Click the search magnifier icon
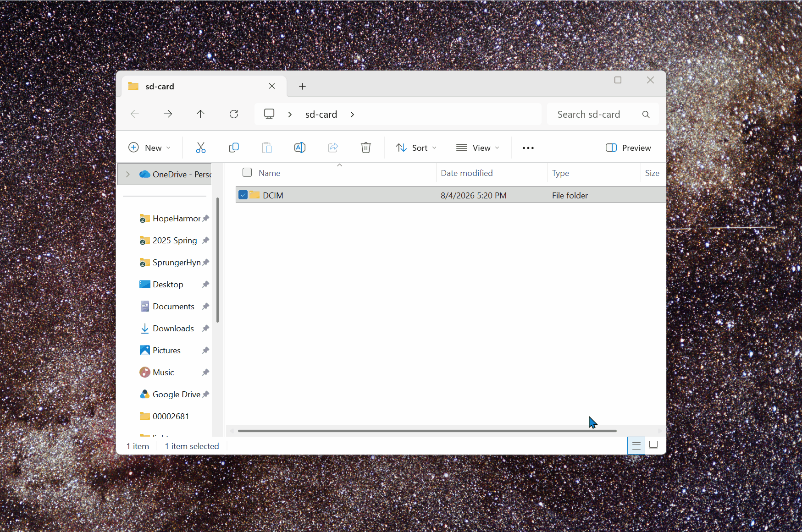 pyautogui.click(x=646, y=115)
